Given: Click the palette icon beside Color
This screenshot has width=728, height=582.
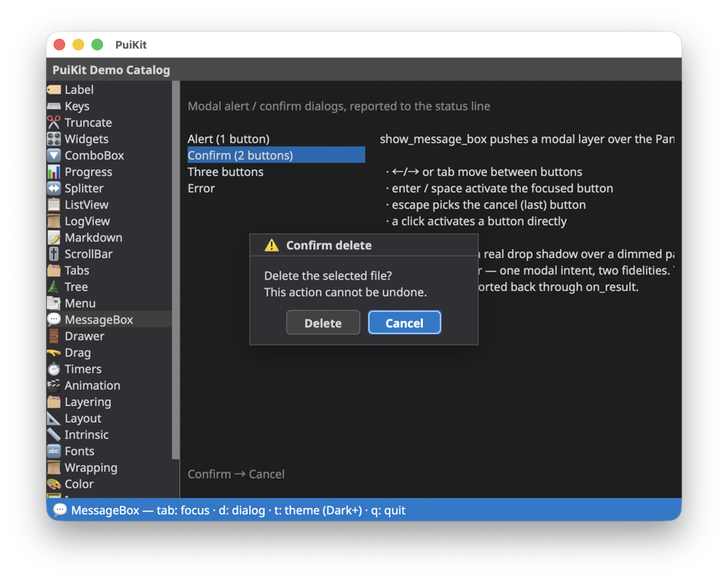Looking at the screenshot, I should 53,484.
